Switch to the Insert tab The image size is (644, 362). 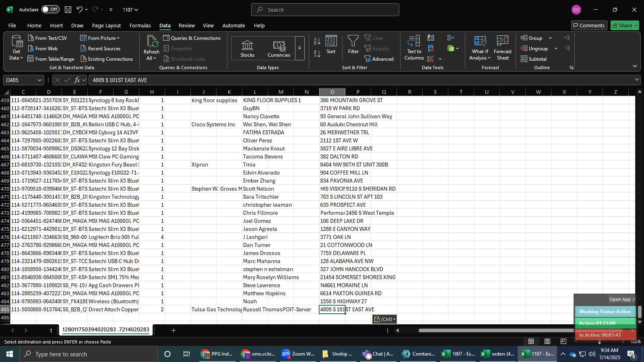tap(56, 25)
